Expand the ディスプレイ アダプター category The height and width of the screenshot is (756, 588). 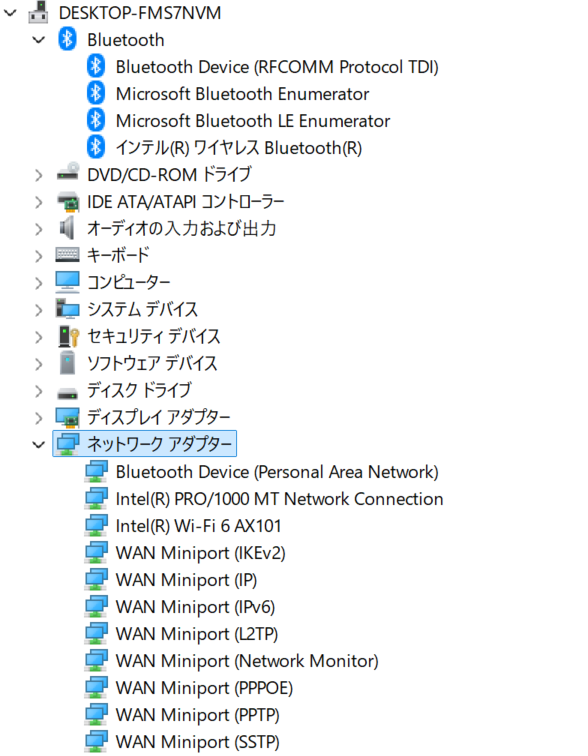tap(39, 418)
